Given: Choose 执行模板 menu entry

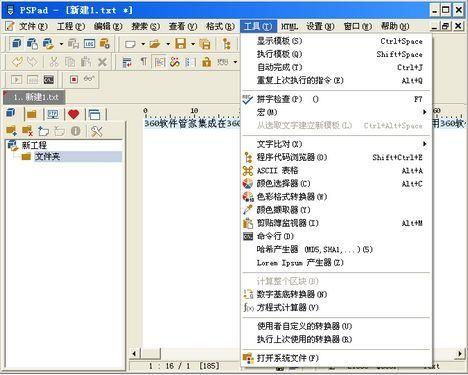Looking at the screenshot, I should point(336,54).
